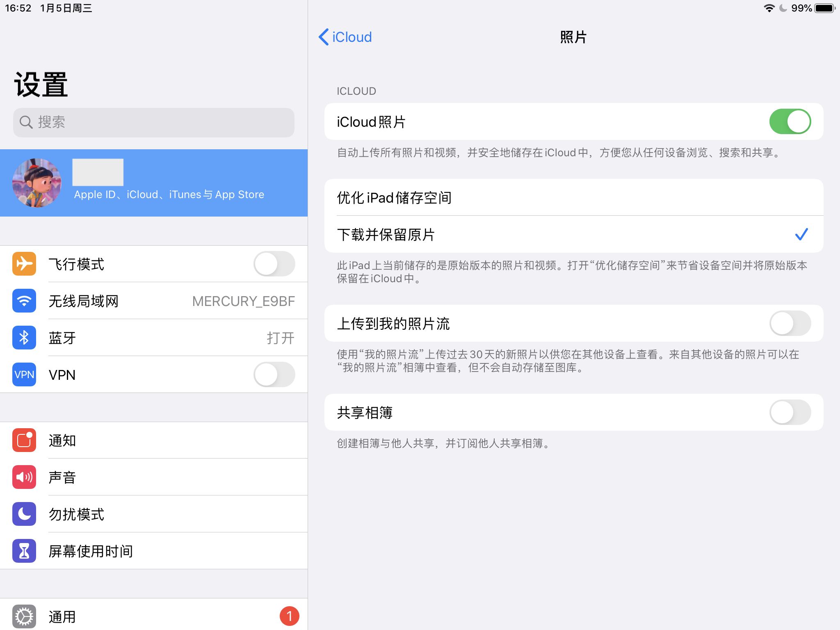Tap the ICLOUD section header
840x630 pixels.
click(356, 91)
